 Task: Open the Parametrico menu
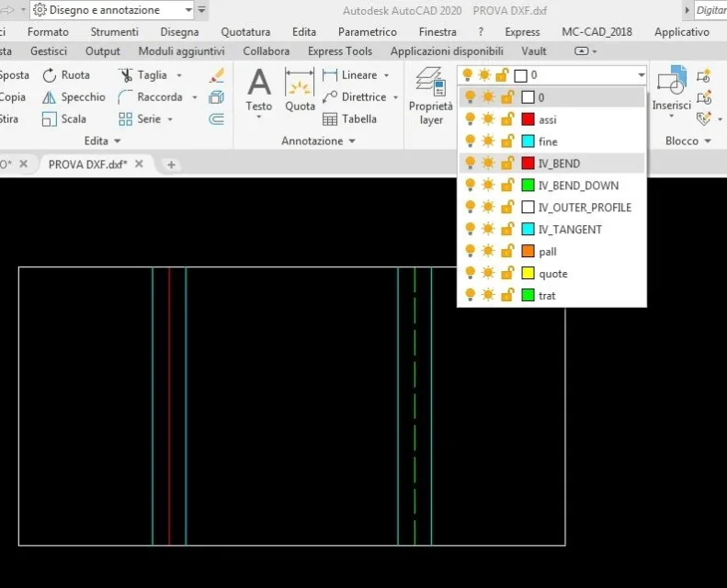click(368, 32)
